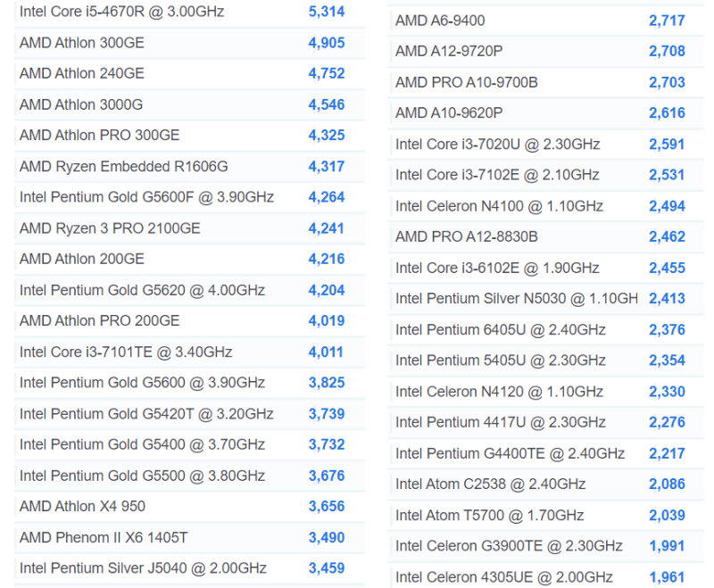This screenshot has height=588, width=714.
Task: Select the 2,086 Atom C2538 score
Action: pos(667,484)
